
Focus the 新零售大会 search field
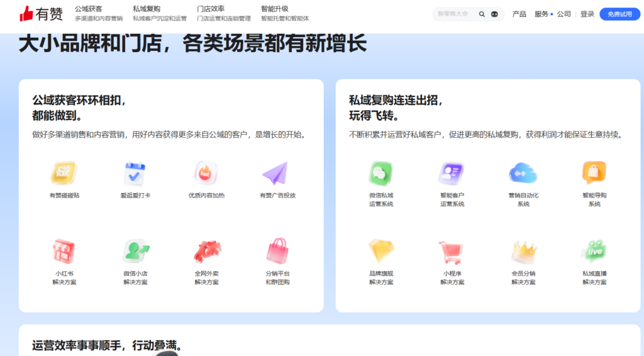(454, 14)
